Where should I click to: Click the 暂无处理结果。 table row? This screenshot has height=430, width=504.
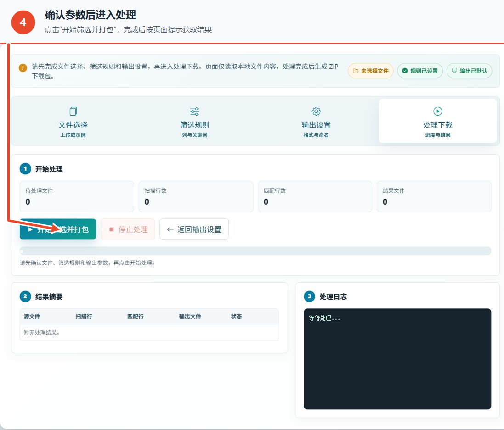149,332
